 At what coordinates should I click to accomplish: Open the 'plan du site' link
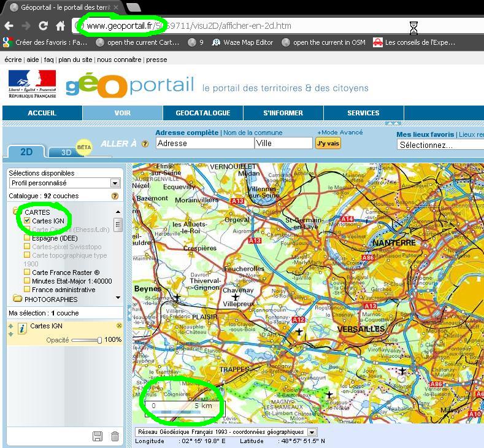(75, 60)
